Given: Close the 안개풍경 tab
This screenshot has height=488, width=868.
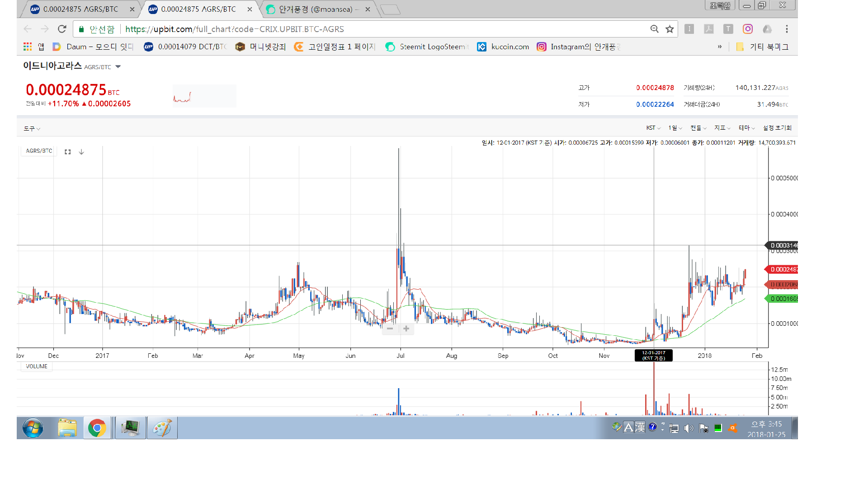Looking at the screenshot, I should [368, 9].
